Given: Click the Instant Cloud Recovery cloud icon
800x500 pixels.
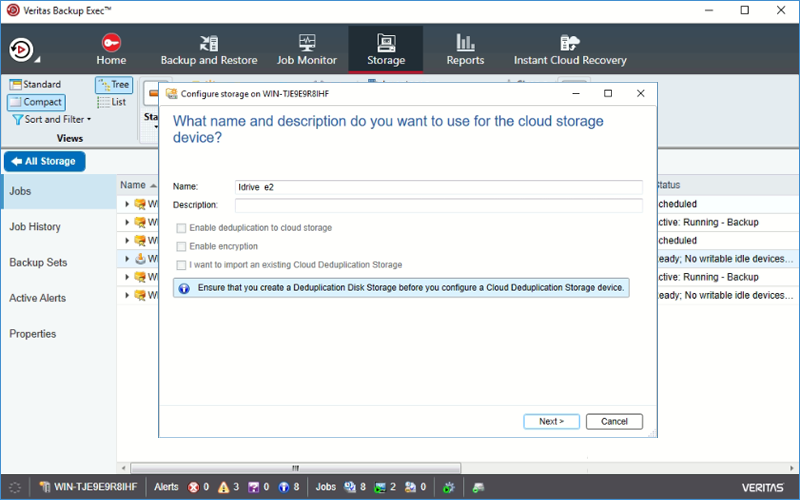Looking at the screenshot, I should tap(570, 43).
